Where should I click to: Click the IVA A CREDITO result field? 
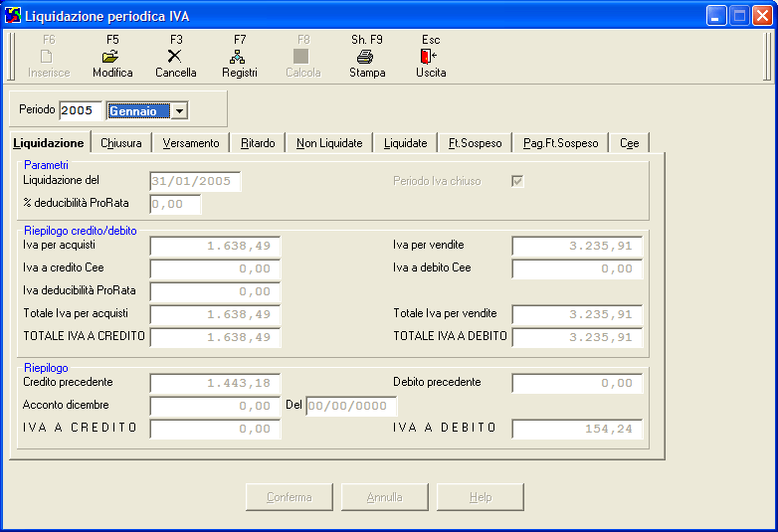point(215,429)
